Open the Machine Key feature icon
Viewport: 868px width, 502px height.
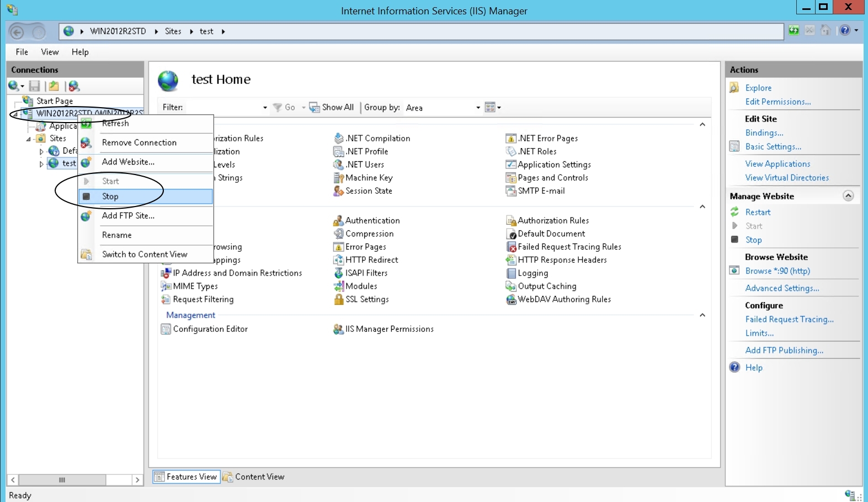point(339,178)
